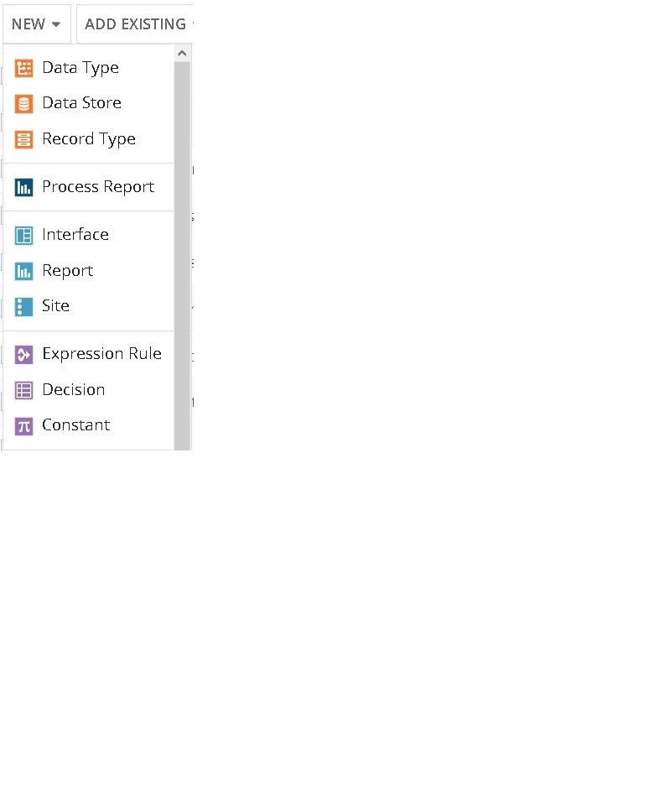649x812 pixels.
Task: Click the Record Type icon
Action: [x=23, y=139]
